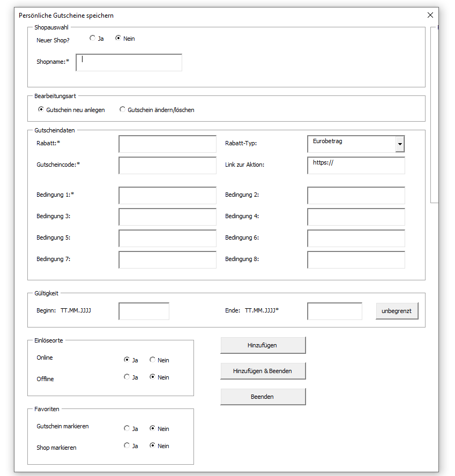Choose 'Gutschein ändern/löschen' option

point(123,109)
